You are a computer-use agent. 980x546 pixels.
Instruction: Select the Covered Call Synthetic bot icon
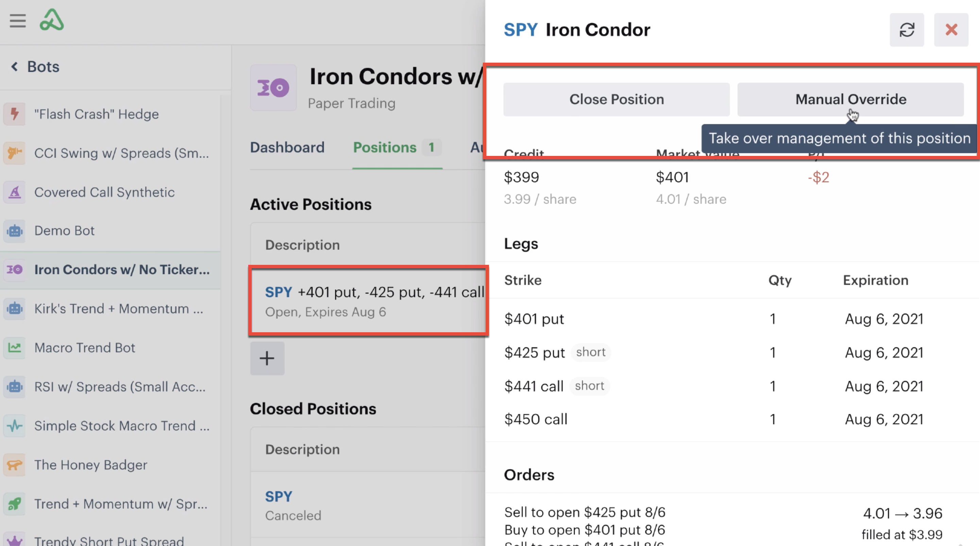pyautogui.click(x=15, y=192)
